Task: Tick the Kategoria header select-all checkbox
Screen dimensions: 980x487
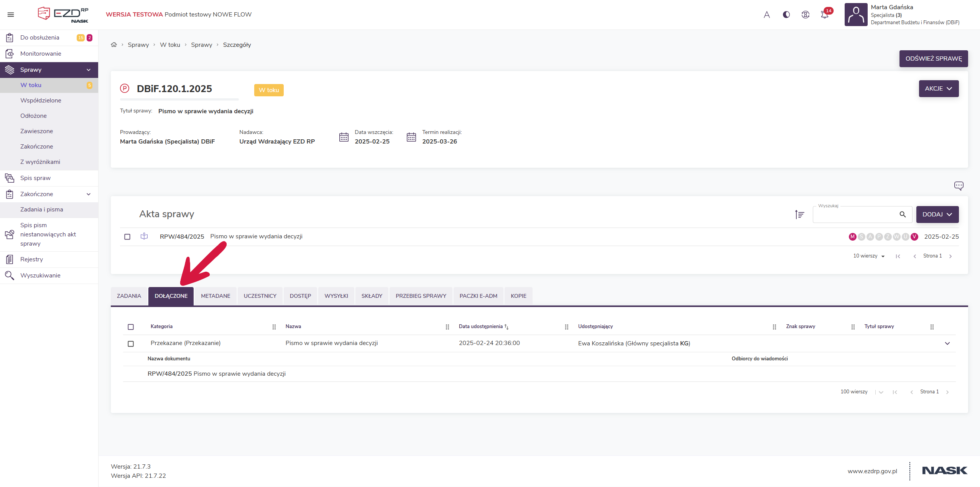Action: (131, 327)
